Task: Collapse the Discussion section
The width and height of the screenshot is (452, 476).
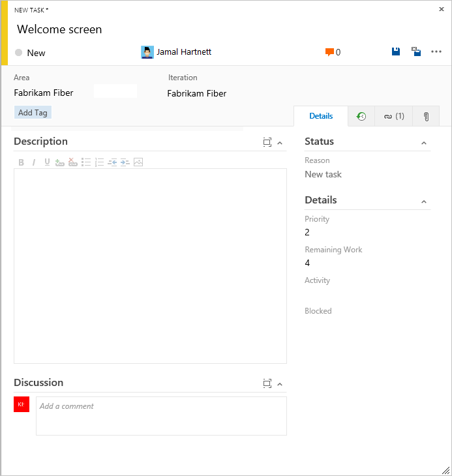Action: (280, 384)
